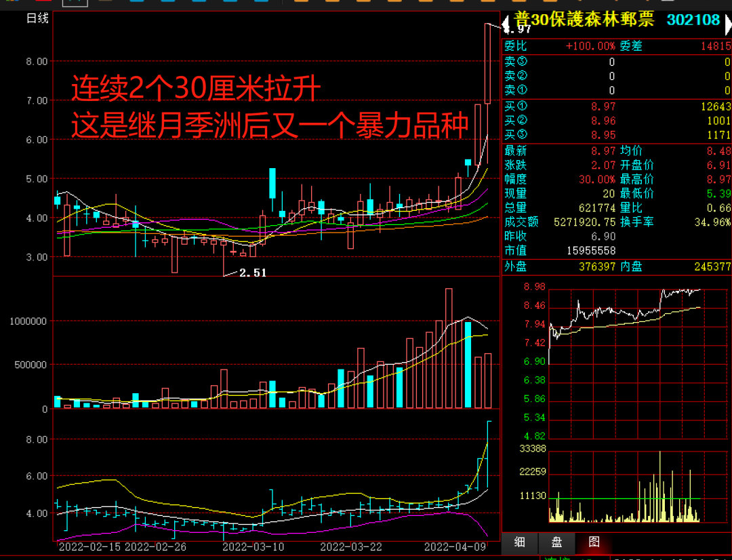Select the 量比 value 0.66
The image size is (732, 560).
pos(719,208)
